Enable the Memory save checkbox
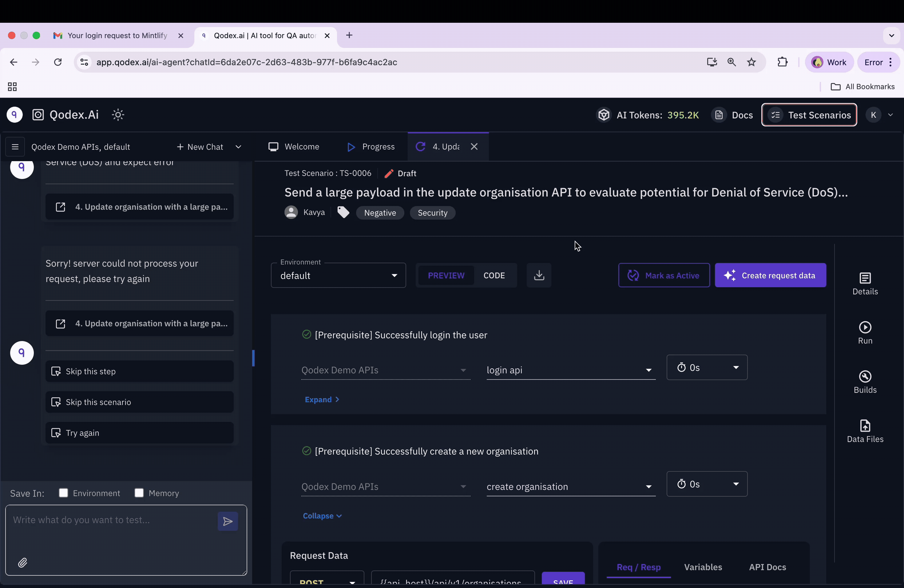The height and width of the screenshot is (588, 904). pyautogui.click(x=139, y=493)
